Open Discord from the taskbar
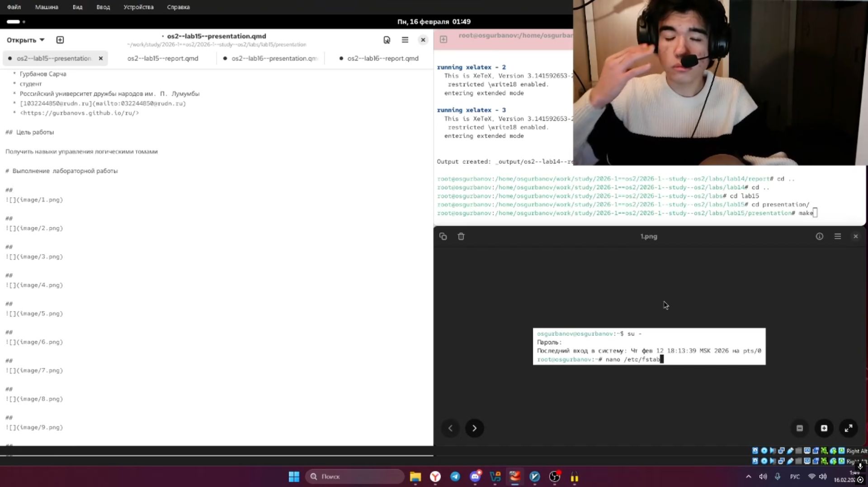868x487 pixels. (x=475, y=477)
